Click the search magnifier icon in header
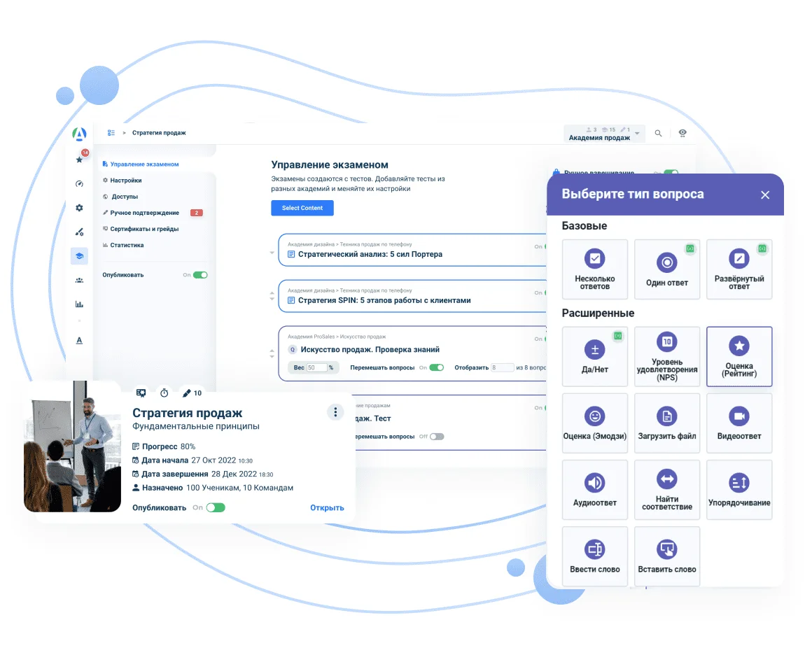The height and width of the screenshot is (648, 812). click(x=658, y=133)
